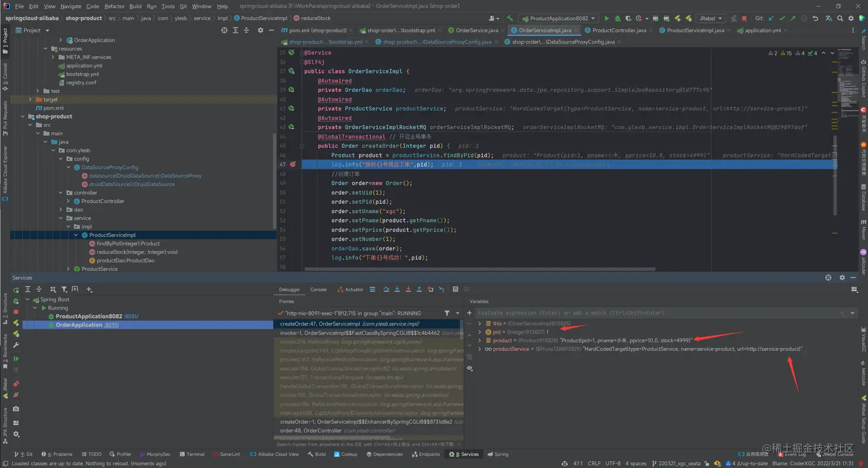Toggle breakpoint on line 47 gutter
The height and width of the screenshot is (468, 868).
click(x=293, y=164)
